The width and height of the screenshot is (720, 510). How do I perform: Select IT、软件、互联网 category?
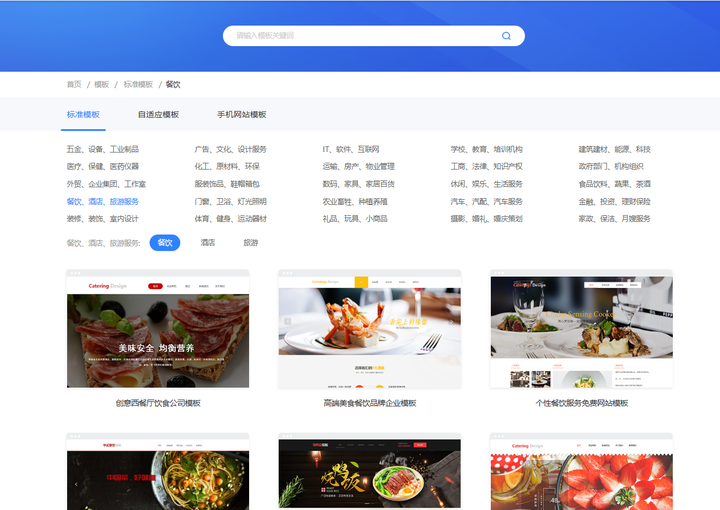coord(351,149)
